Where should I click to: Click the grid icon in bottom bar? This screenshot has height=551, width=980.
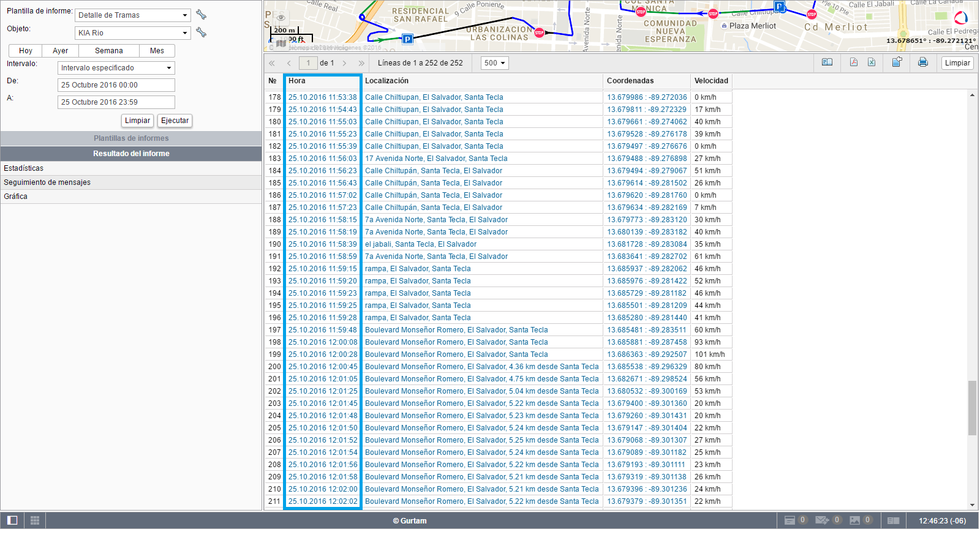tap(35, 520)
